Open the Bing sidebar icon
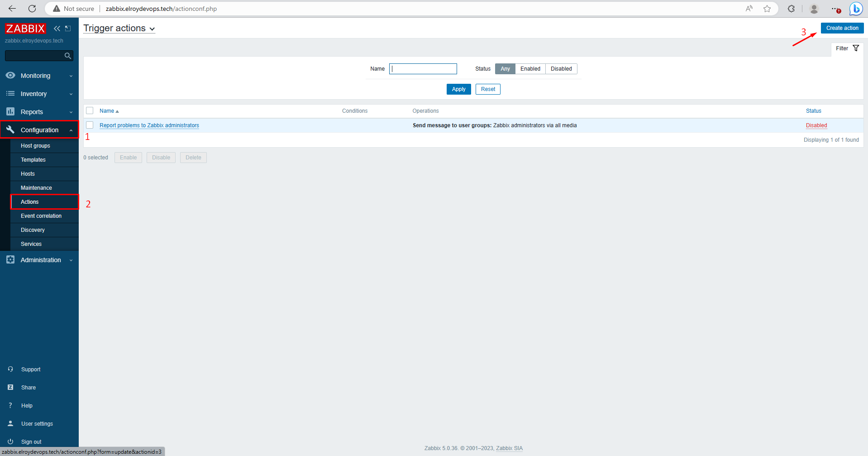868x456 pixels. [x=856, y=9]
